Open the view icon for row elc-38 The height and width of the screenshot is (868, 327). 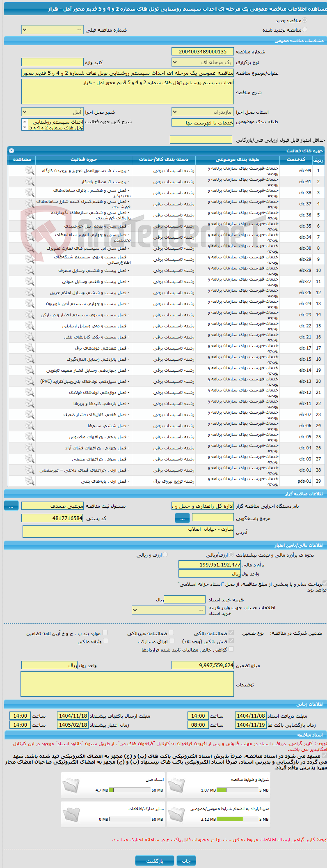tap(30, 193)
